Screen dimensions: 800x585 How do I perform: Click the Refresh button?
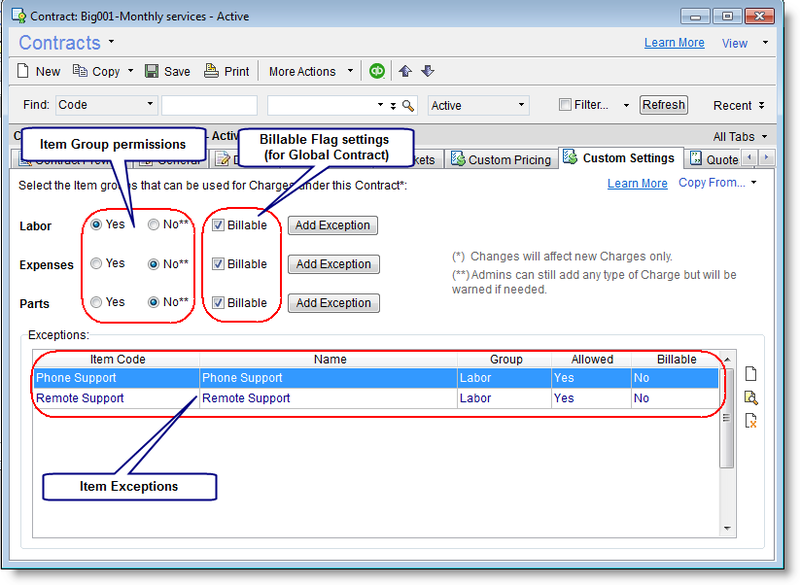pos(663,104)
